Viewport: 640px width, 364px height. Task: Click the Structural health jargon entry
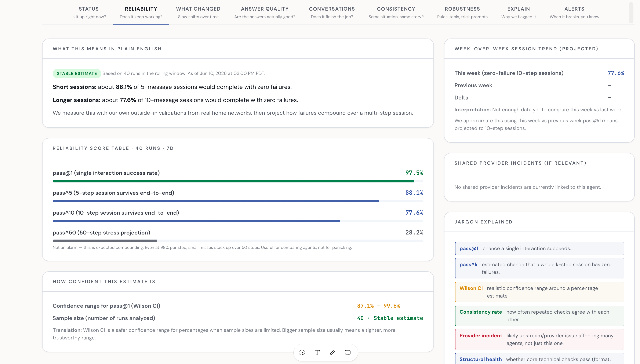(x=539, y=359)
